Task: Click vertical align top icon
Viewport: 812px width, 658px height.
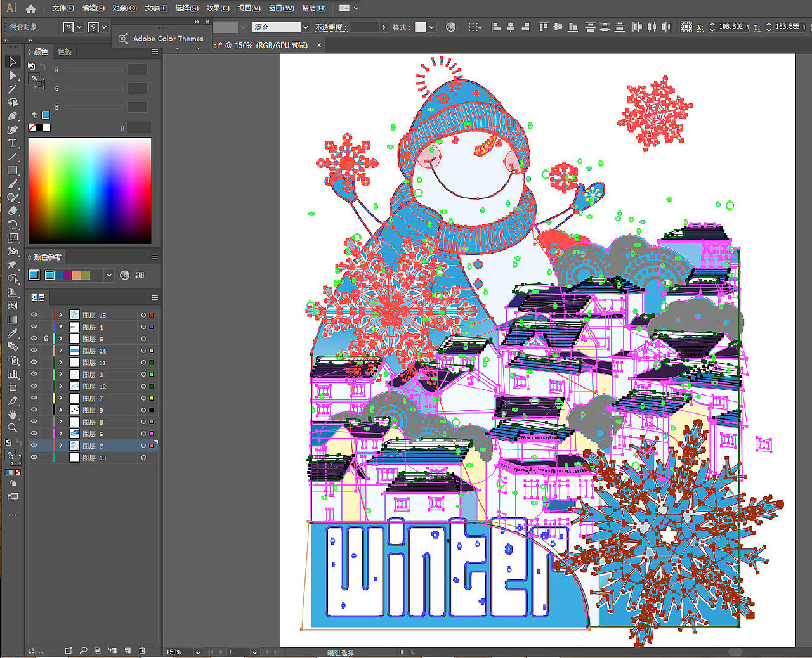Action: point(543,27)
